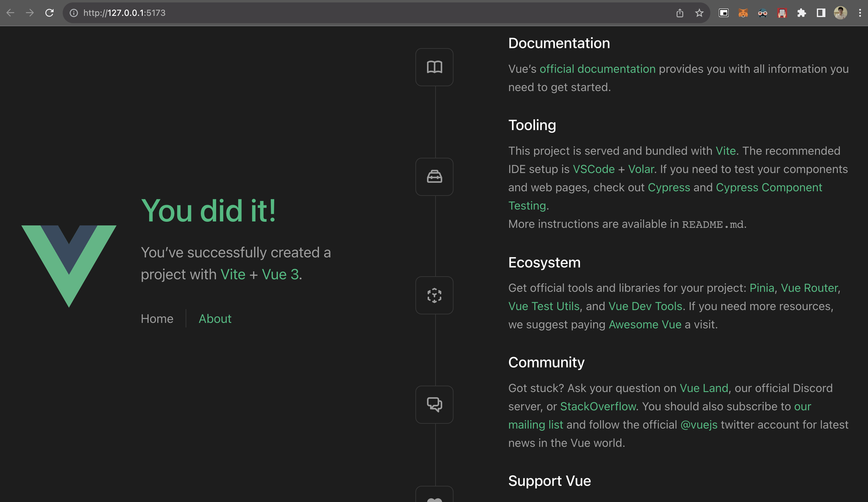Open the our mailing list link
Viewport: 868px width, 502px height.
(536, 425)
